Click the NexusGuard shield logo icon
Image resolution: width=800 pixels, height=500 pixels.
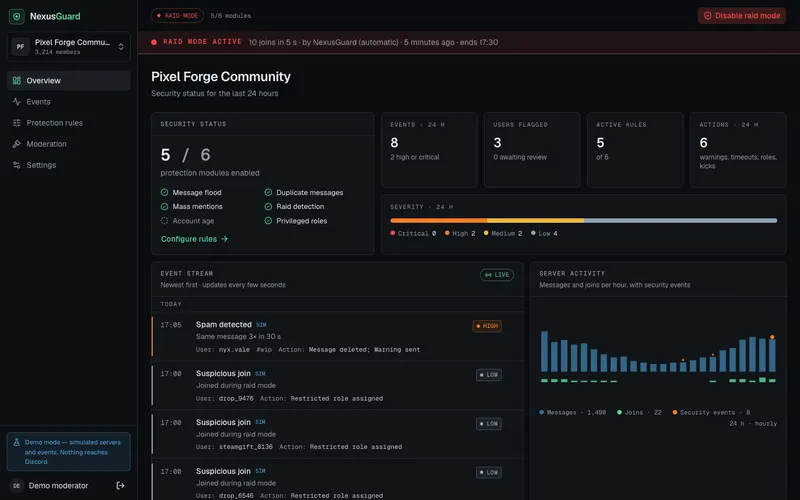[x=16, y=16]
